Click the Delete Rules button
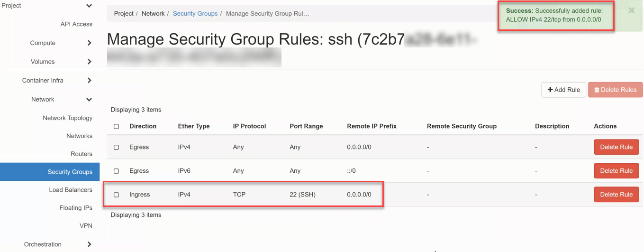 point(615,90)
